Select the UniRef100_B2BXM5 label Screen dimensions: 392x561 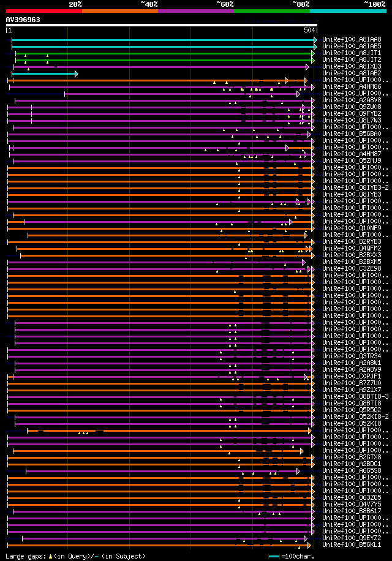(352, 262)
